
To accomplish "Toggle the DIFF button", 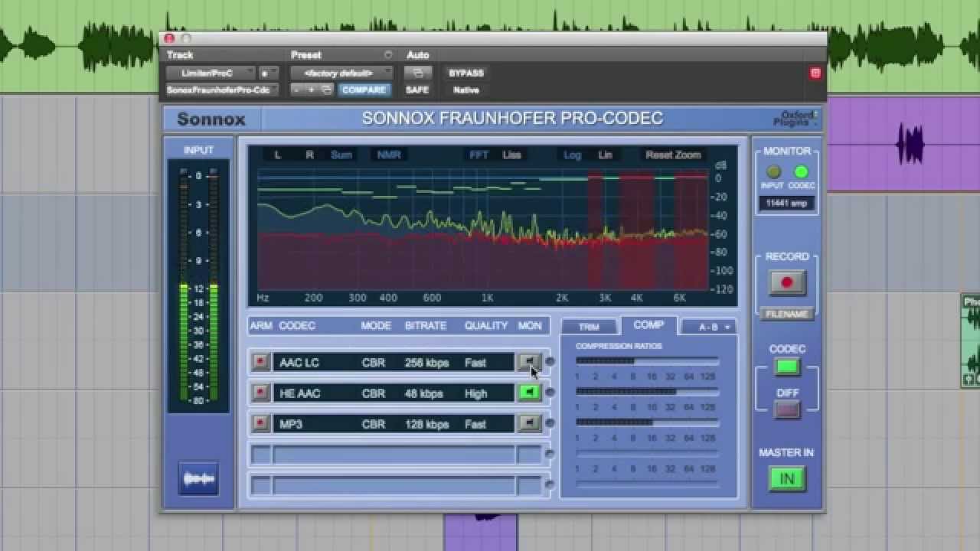I will pyautogui.click(x=787, y=410).
